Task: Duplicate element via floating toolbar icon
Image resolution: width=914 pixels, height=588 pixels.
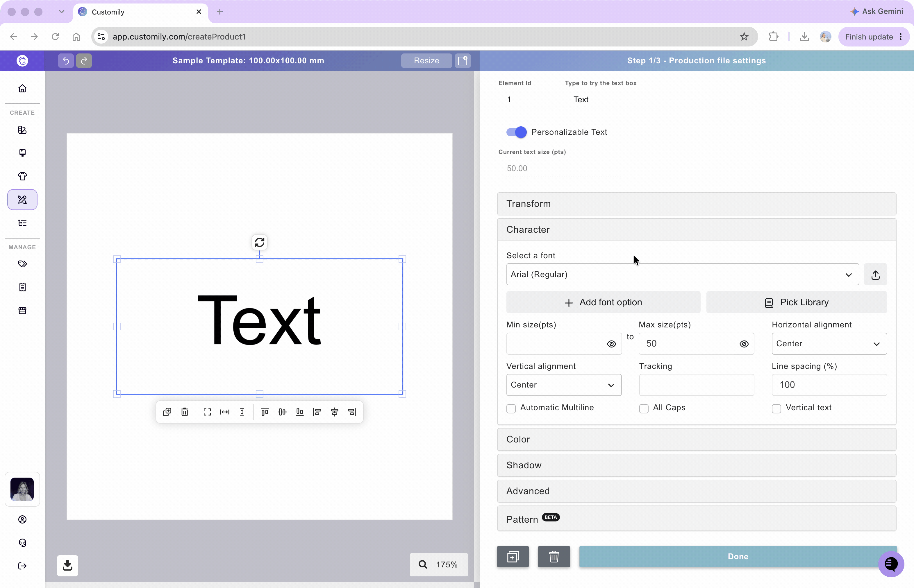Action: [167, 412]
